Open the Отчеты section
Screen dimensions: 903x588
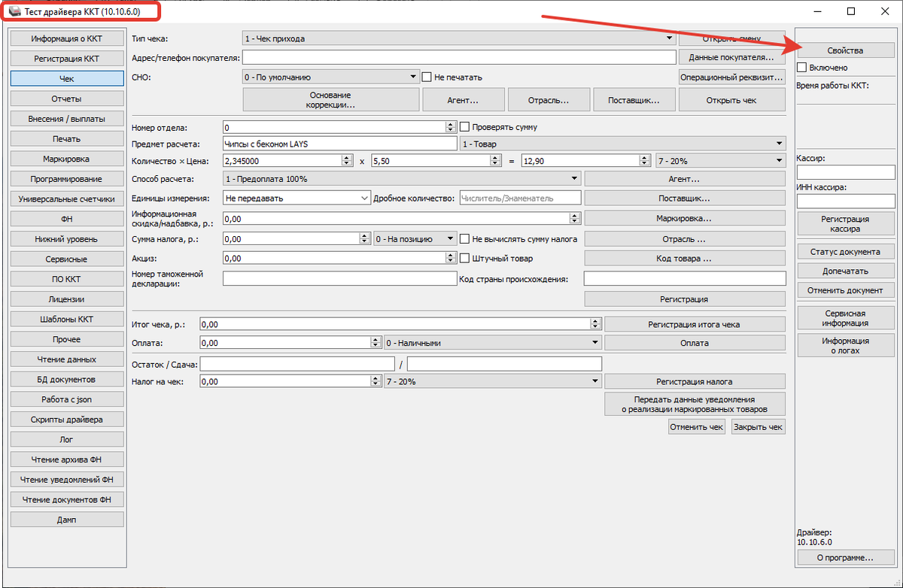pos(67,99)
